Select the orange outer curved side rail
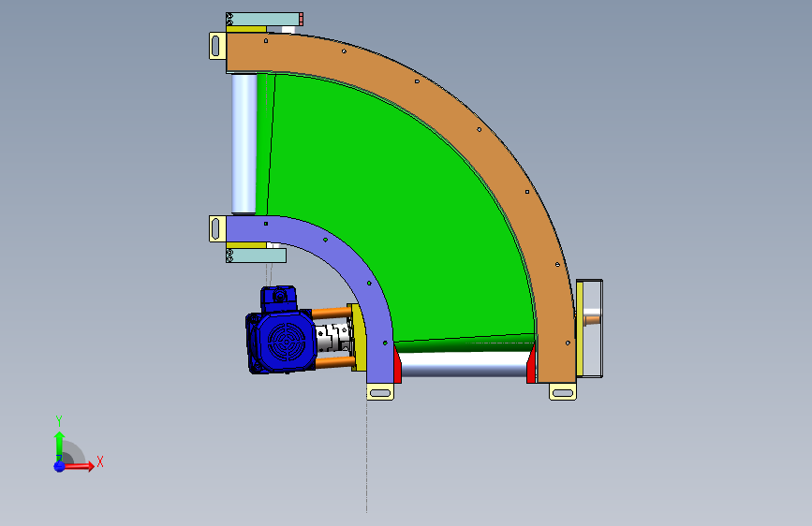This screenshot has width=812, height=526. click(479, 129)
